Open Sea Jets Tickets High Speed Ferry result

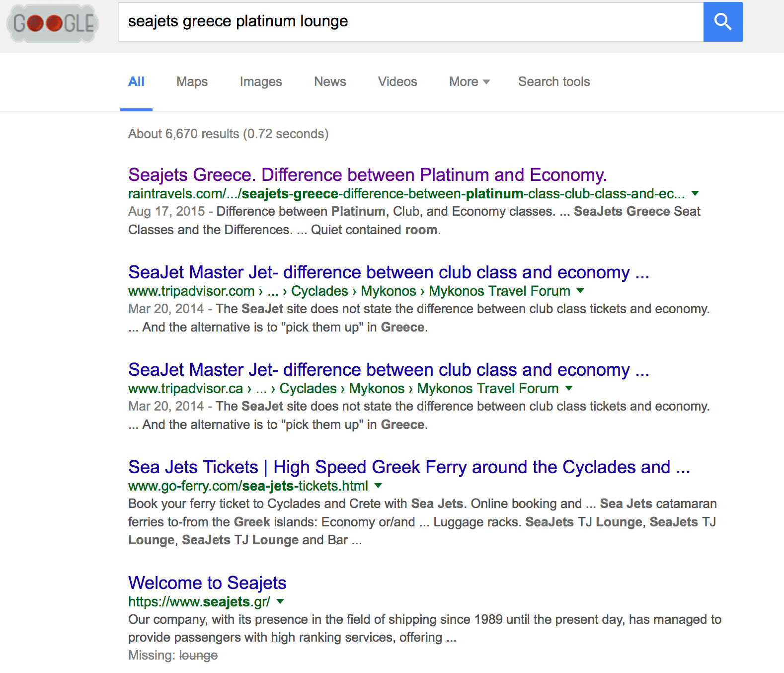pyautogui.click(x=409, y=467)
